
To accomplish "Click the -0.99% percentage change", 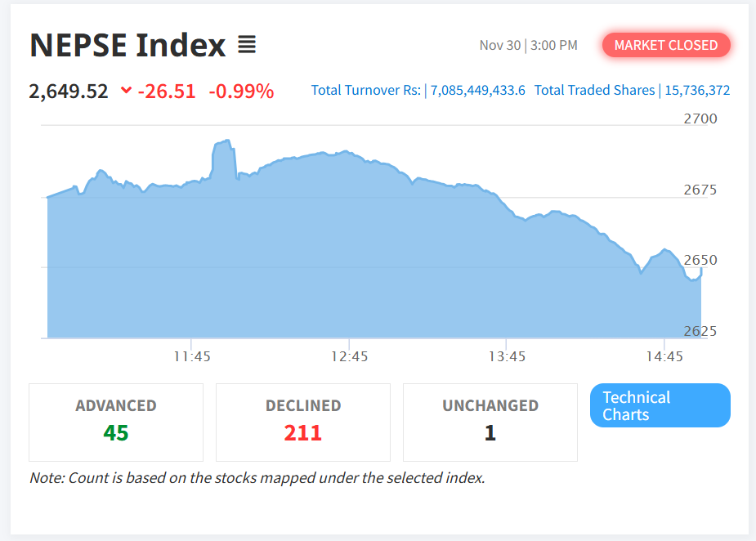I will (x=241, y=91).
